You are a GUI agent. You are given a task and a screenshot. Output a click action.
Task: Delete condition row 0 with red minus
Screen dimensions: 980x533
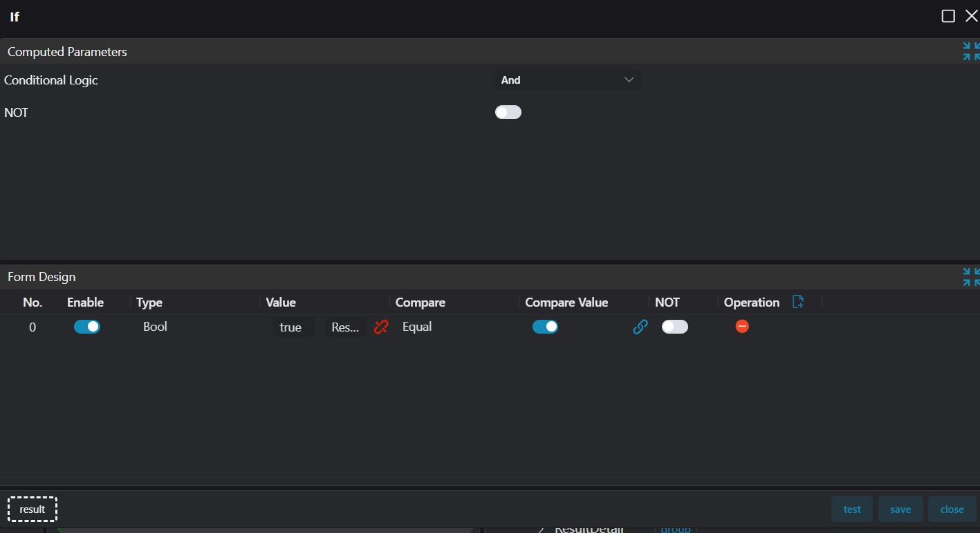coord(742,326)
